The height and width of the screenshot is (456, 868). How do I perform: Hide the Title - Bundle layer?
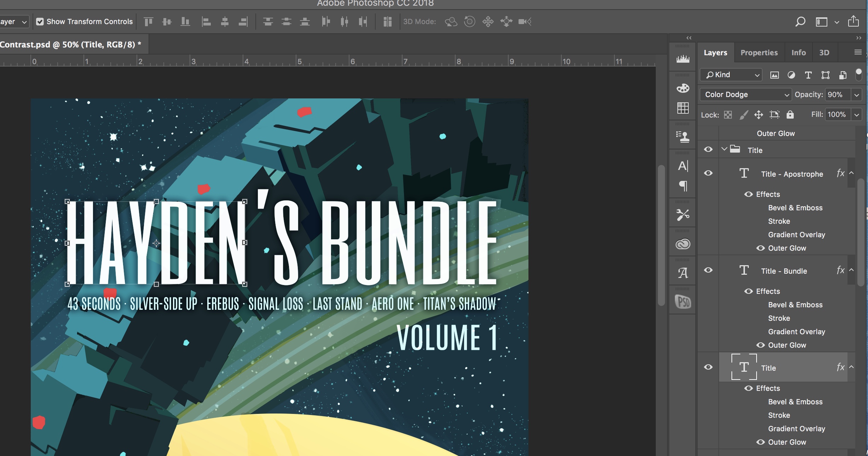click(708, 270)
